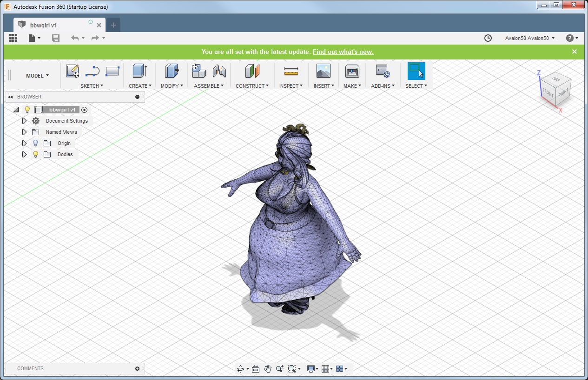Expand the Document Settings node
588x380 pixels.
point(25,121)
